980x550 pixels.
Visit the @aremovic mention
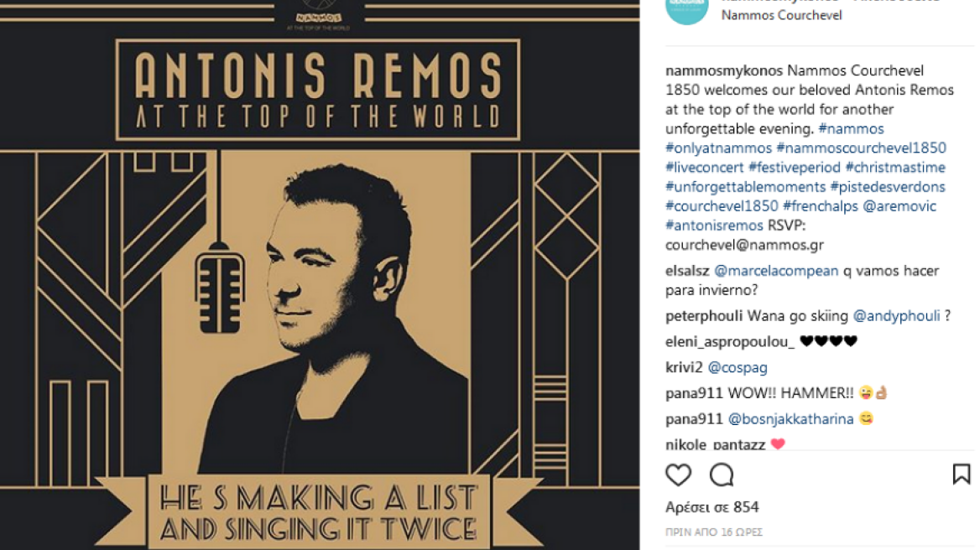tap(899, 206)
